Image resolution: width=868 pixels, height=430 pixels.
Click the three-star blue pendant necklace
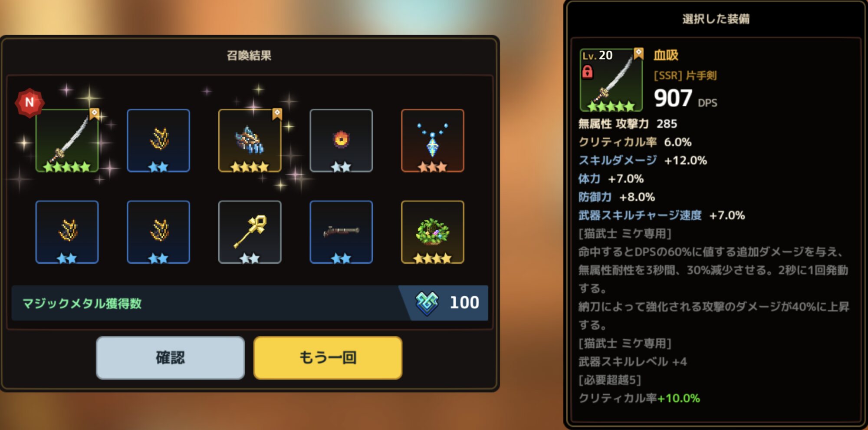(433, 141)
